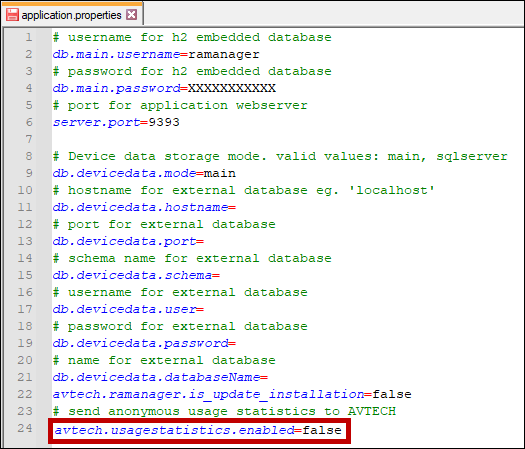Place cursor after db.devicedata.hostname equals sign

(x=236, y=207)
